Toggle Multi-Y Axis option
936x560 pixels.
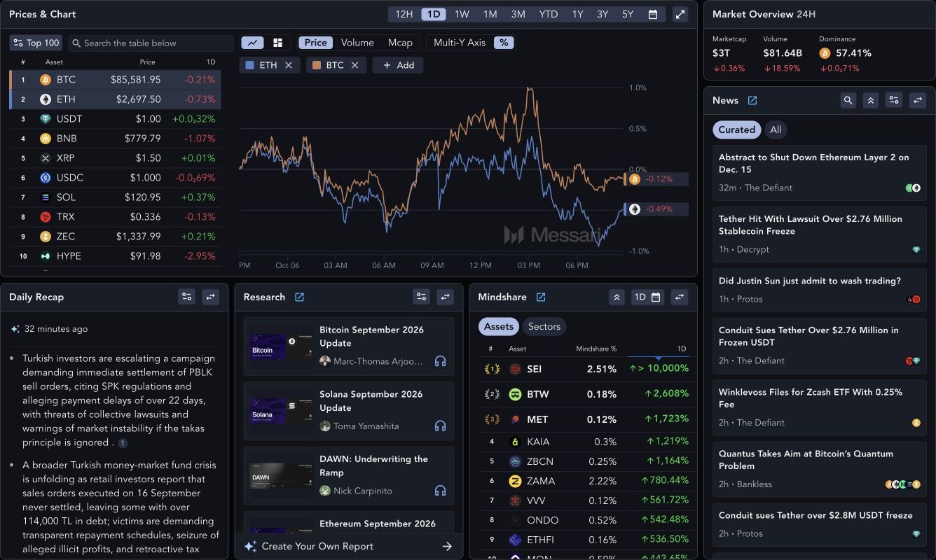coord(460,43)
